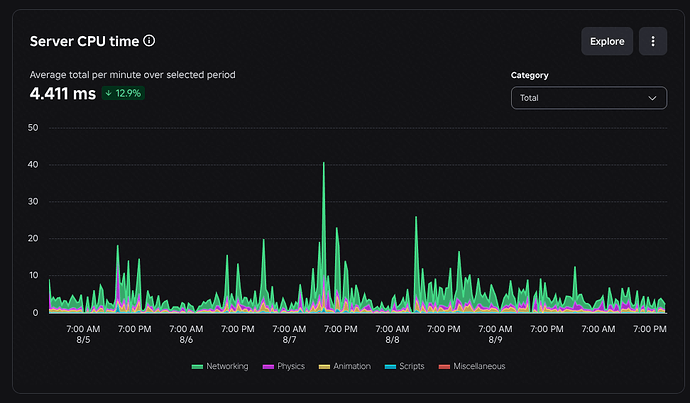Viewport: 690px width, 403px height.
Task: Open the three-dot more options menu
Action: pyautogui.click(x=653, y=41)
